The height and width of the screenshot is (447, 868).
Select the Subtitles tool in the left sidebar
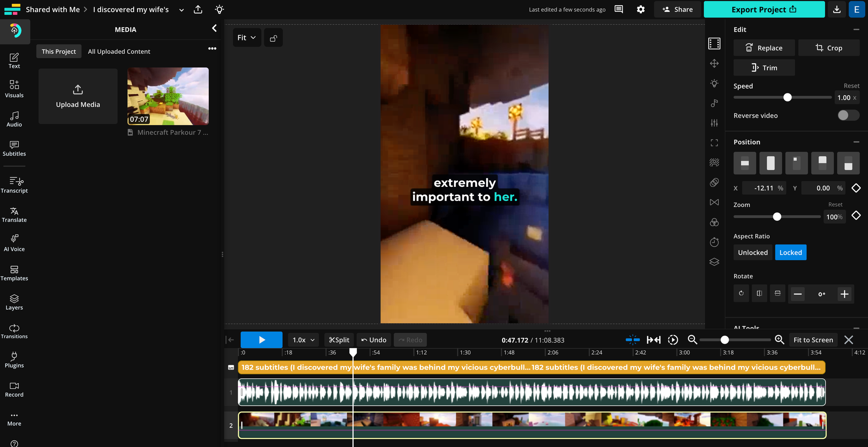[14, 149]
